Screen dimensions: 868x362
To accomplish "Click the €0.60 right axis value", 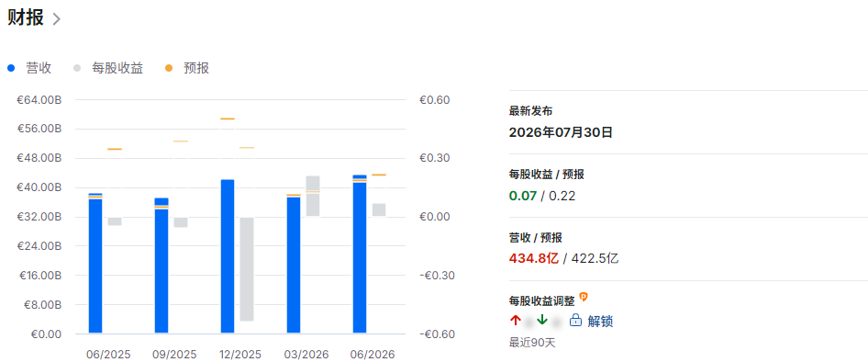I will click(x=435, y=100).
